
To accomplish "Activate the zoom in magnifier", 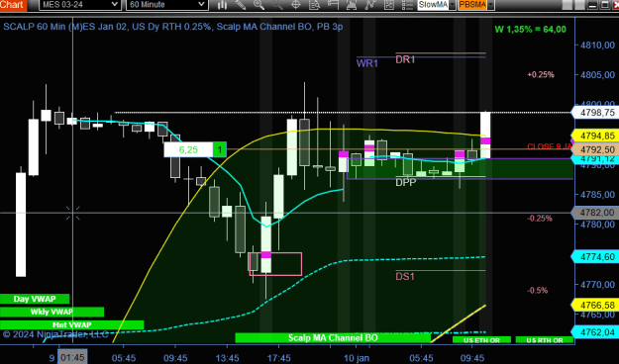I will [x=258, y=5].
